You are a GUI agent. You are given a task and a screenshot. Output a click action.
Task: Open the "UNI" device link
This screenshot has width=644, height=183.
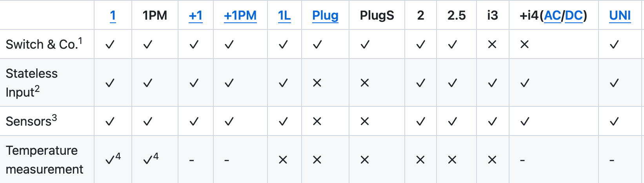click(620, 15)
